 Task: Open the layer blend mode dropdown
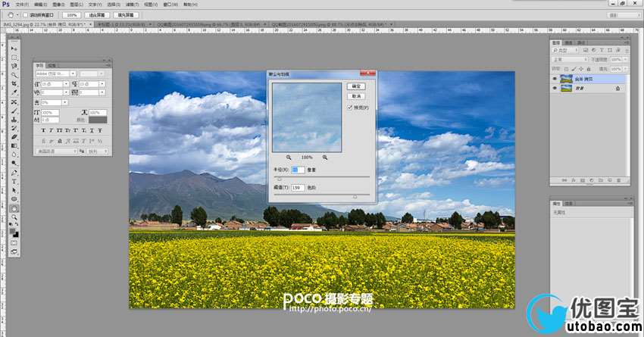coord(569,60)
